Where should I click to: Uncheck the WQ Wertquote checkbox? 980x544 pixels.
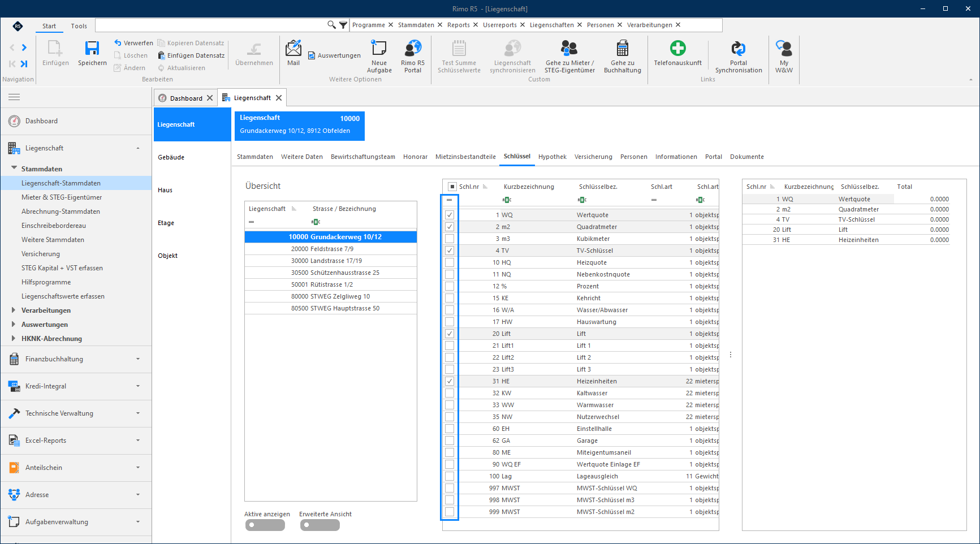pyautogui.click(x=450, y=215)
